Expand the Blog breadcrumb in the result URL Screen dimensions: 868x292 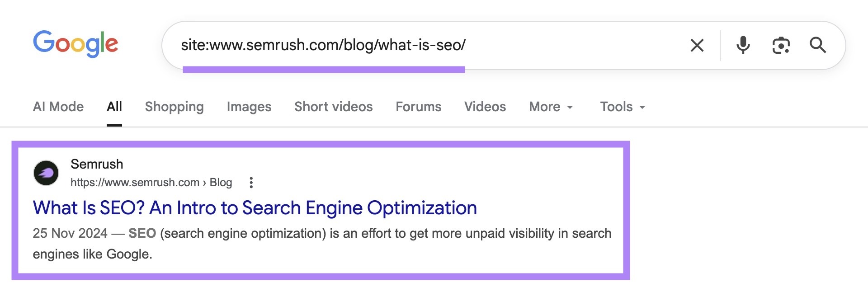tap(220, 182)
